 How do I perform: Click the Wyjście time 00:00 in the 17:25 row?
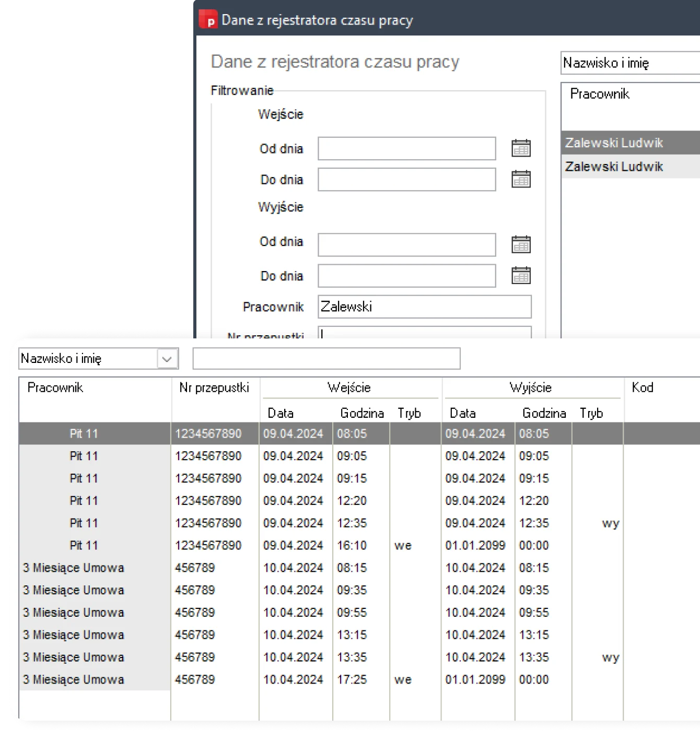click(534, 680)
